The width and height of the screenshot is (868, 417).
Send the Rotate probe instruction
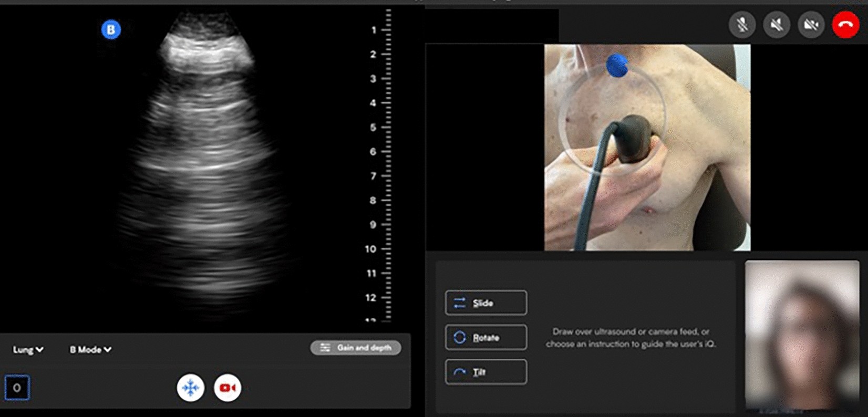[x=486, y=337]
